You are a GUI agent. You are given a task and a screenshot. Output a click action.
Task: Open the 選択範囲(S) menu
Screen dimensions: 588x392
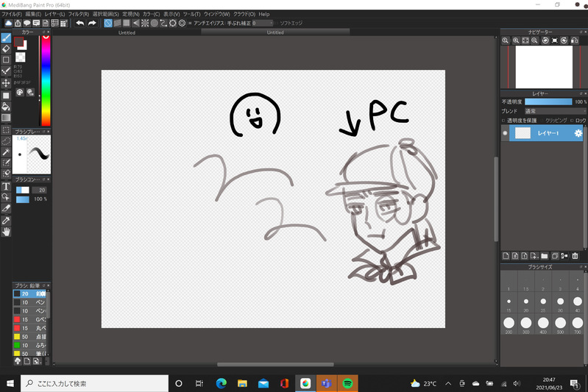tap(105, 14)
